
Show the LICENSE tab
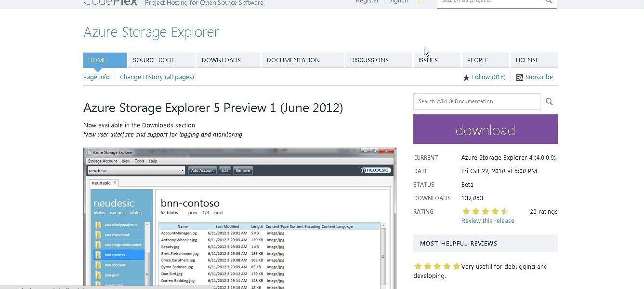(x=534, y=60)
